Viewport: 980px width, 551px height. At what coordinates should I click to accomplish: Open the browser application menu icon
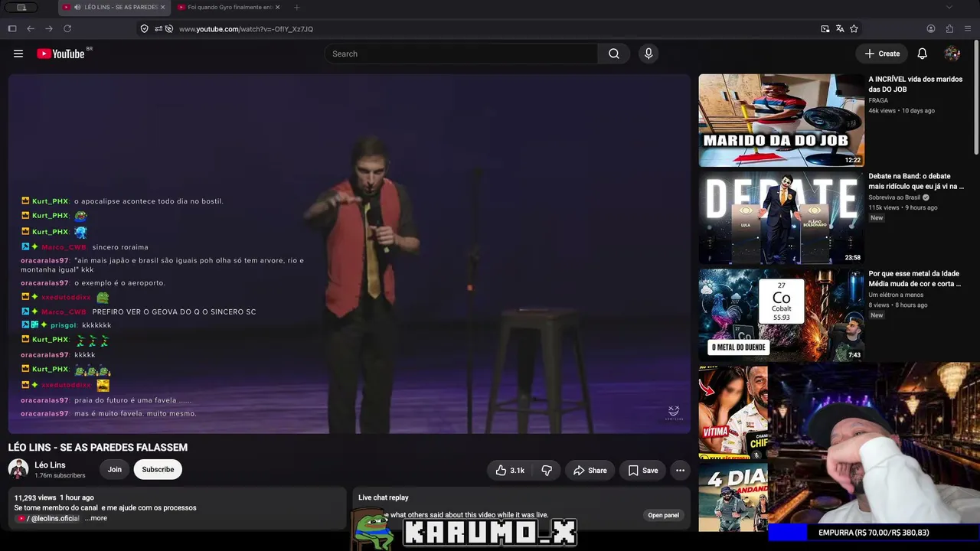coord(968,29)
